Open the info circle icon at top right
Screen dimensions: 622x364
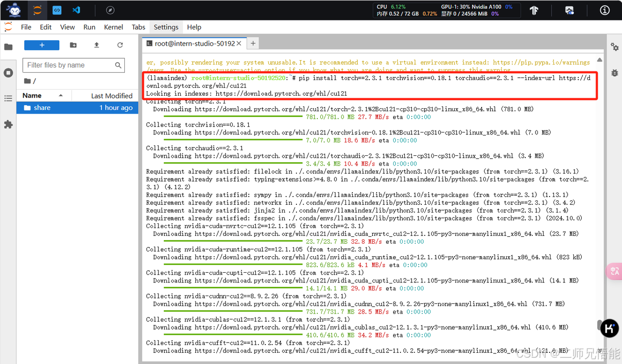coord(605,10)
